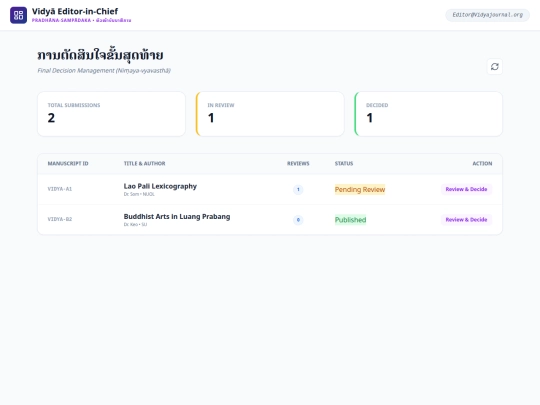Click the Published status badge
The width and height of the screenshot is (540, 405).
pos(350,220)
